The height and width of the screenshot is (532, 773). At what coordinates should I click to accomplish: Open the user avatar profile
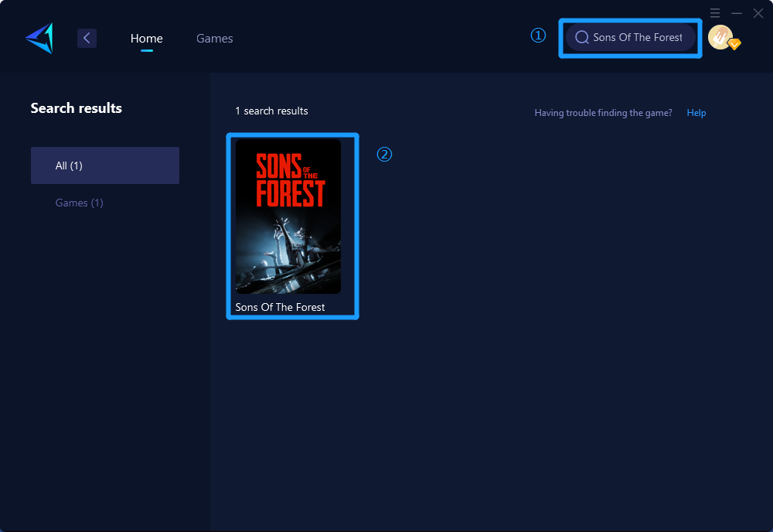pos(720,37)
